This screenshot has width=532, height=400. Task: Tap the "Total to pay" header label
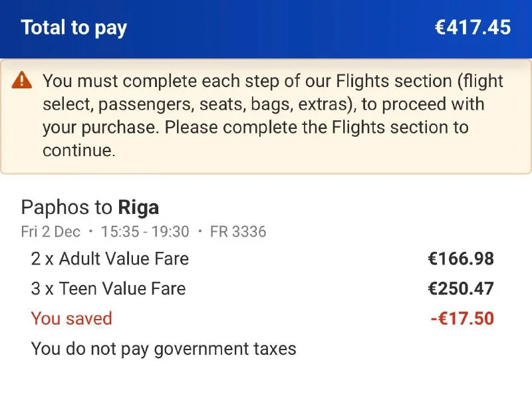74,28
